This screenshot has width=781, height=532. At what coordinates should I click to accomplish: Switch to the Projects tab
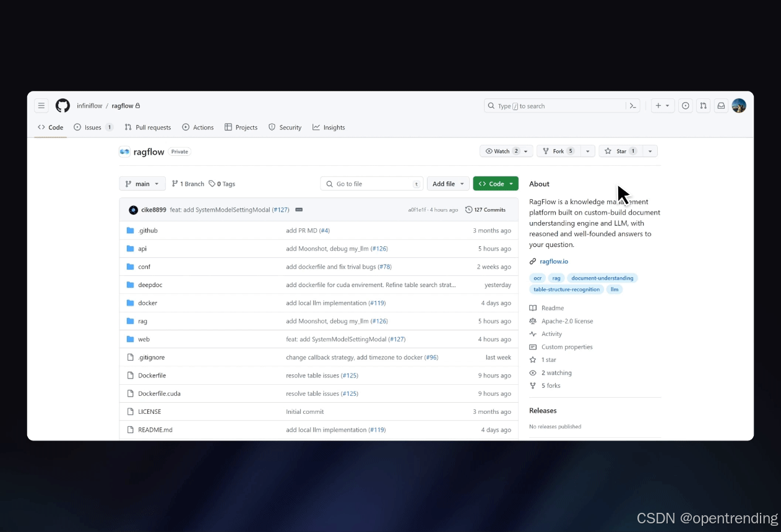(x=241, y=127)
